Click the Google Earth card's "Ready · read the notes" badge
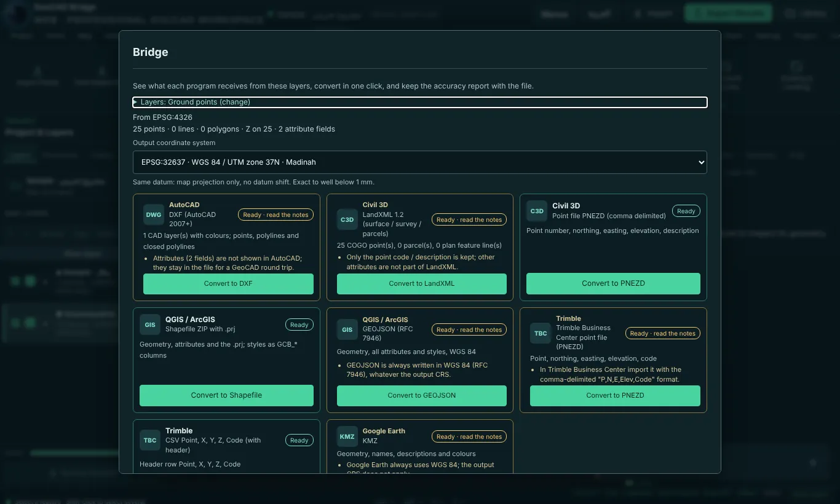 [469, 436]
